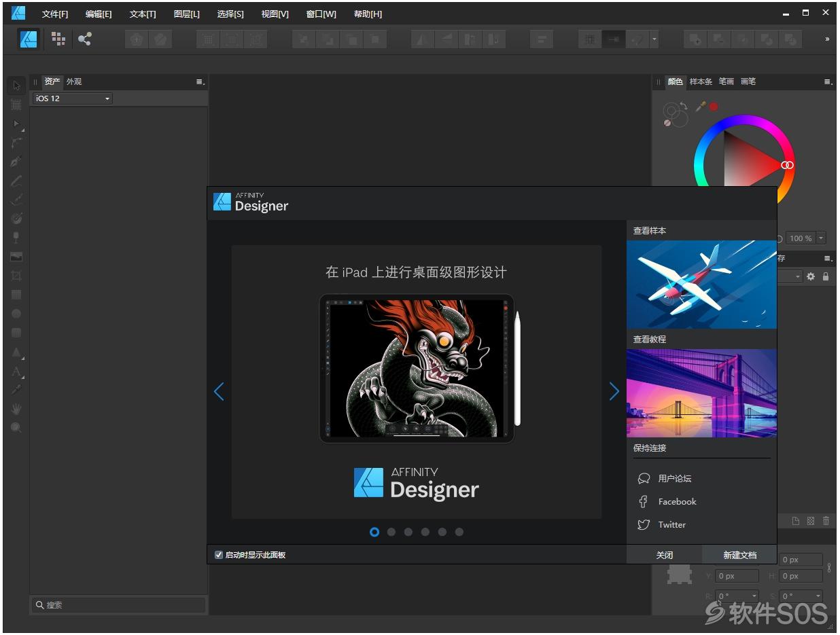Click the add layer page icon

[x=796, y=521]
